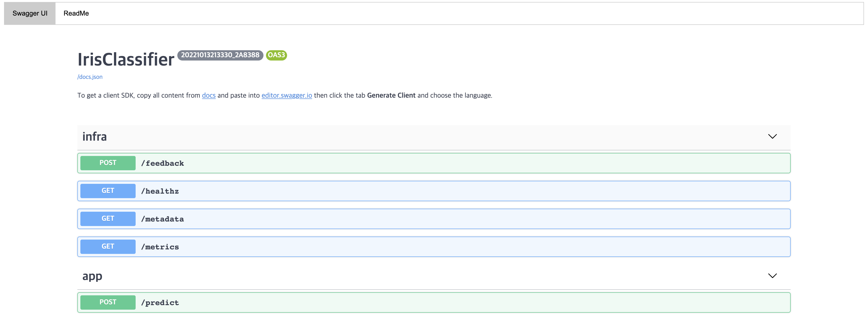868x333 pixels.
Task: Switch to the ReadMe tab
Action: point(76,14)
